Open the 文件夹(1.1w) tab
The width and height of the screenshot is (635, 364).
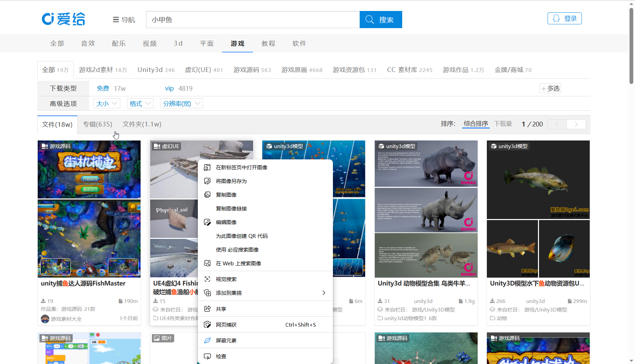(142, 124)
